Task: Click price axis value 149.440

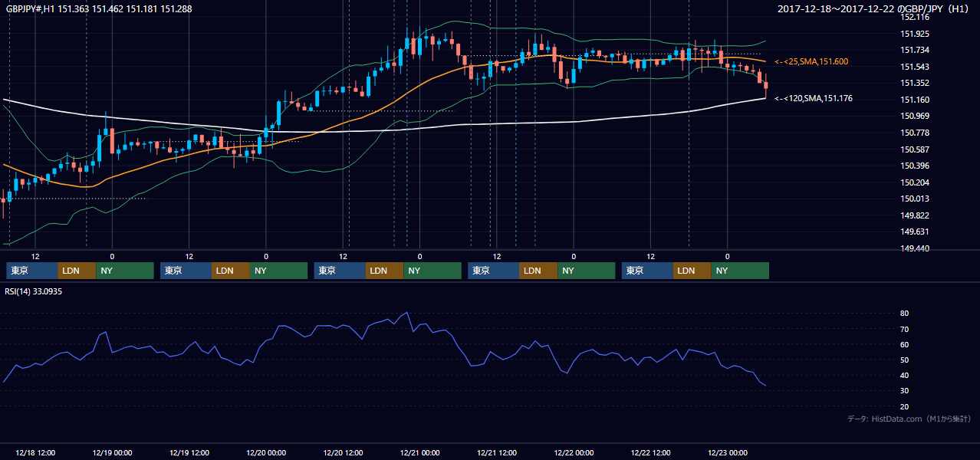Action: click(914, 248)
